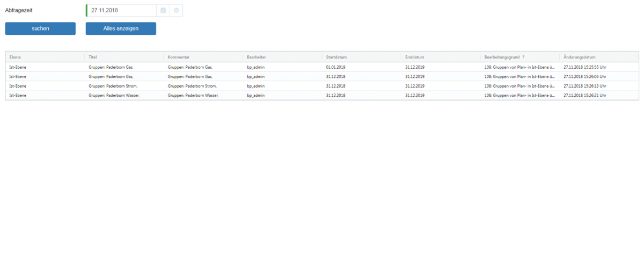644x258 pixels.
Task: Click the sort arrow beside Bearbeitungsgrund
Action: pos(524,57)
